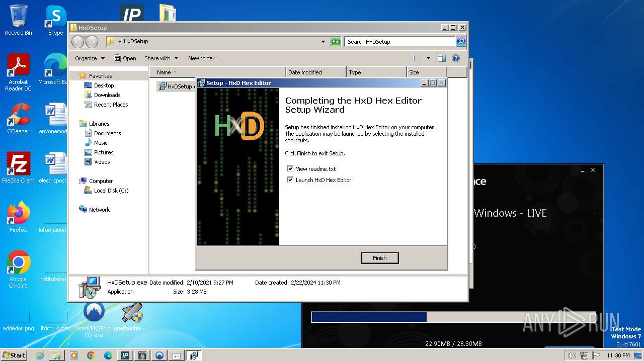Open Google Chrome desktop icon
644x362 pixels.
pyautogui.click(x=18, y=269)
